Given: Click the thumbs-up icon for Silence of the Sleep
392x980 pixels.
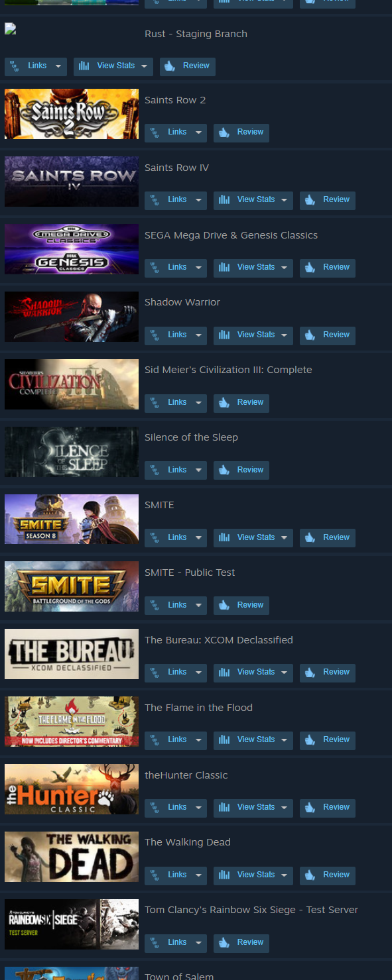Looking at the screenshot, I should click(224, 470).
